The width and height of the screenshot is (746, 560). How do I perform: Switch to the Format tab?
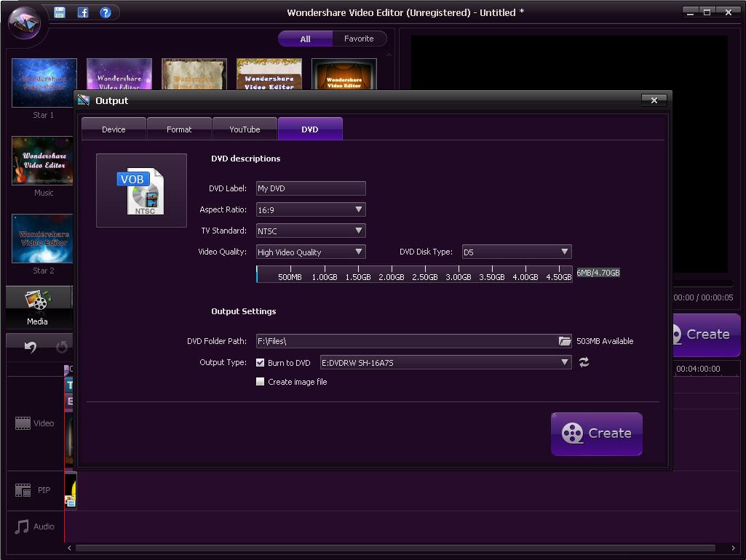coord(179,129)
